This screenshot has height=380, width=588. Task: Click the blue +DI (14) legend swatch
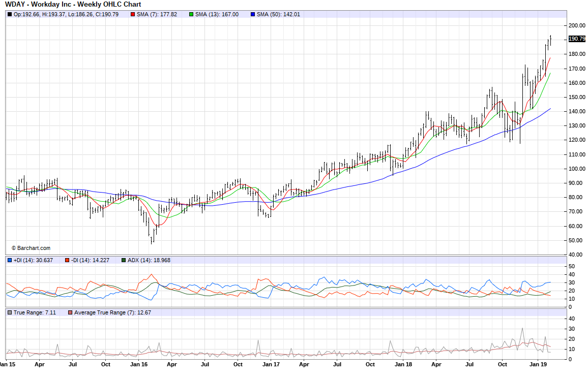coord(10,260)
